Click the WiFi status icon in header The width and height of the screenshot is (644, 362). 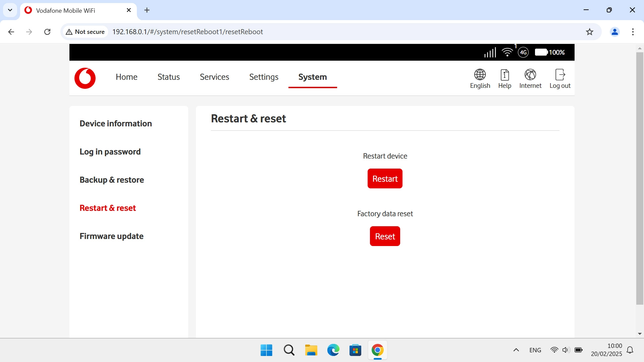pyautogui.click(x=507, y=52)
